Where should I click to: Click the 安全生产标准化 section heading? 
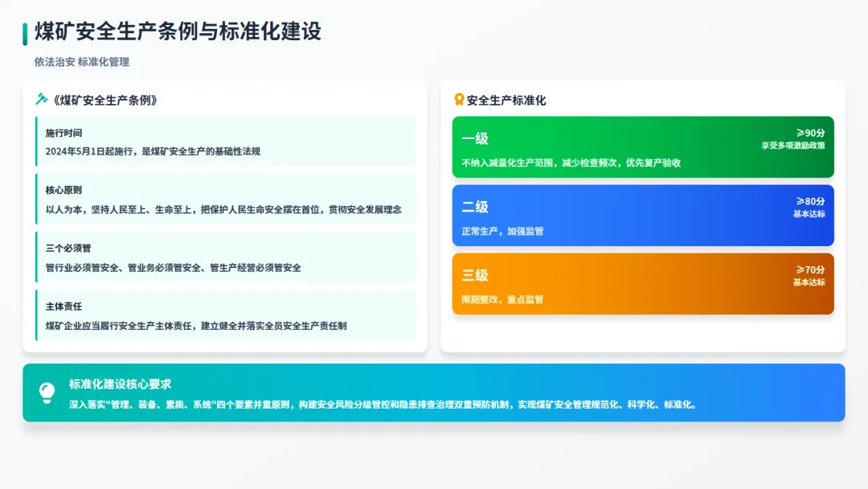(x=506, y=101)
